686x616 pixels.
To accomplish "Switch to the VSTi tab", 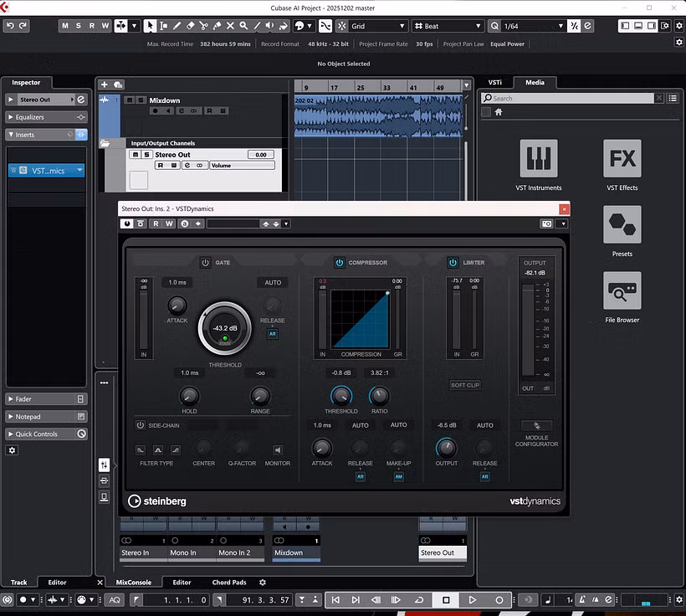I will (494, 82).
